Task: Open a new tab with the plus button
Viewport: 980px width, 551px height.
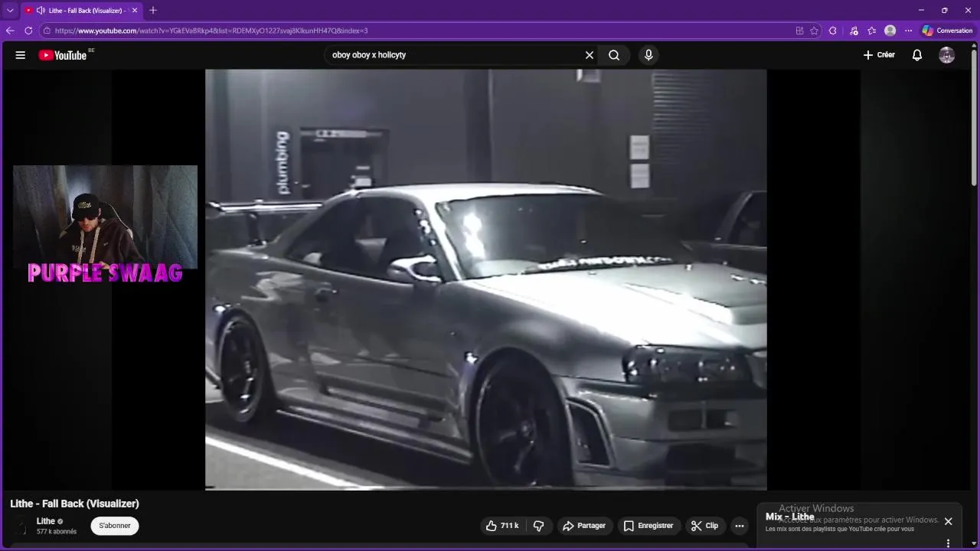Action: (153, 10)
